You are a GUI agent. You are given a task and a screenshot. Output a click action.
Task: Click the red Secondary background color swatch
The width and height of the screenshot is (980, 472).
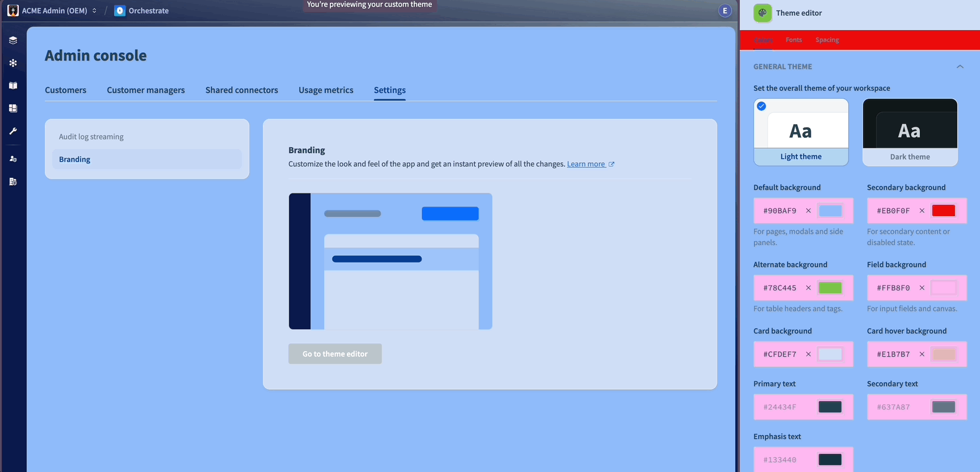click(x=943, y=210)
